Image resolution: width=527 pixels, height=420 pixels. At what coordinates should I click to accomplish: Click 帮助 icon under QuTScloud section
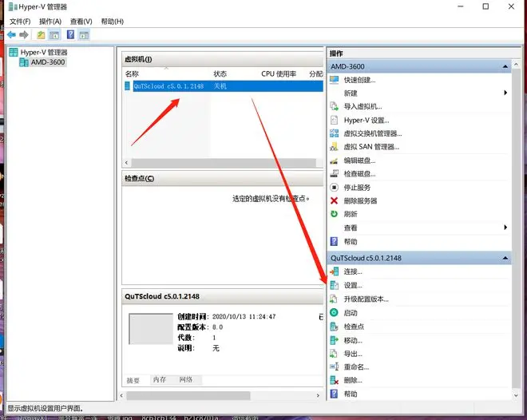point(334,394)
